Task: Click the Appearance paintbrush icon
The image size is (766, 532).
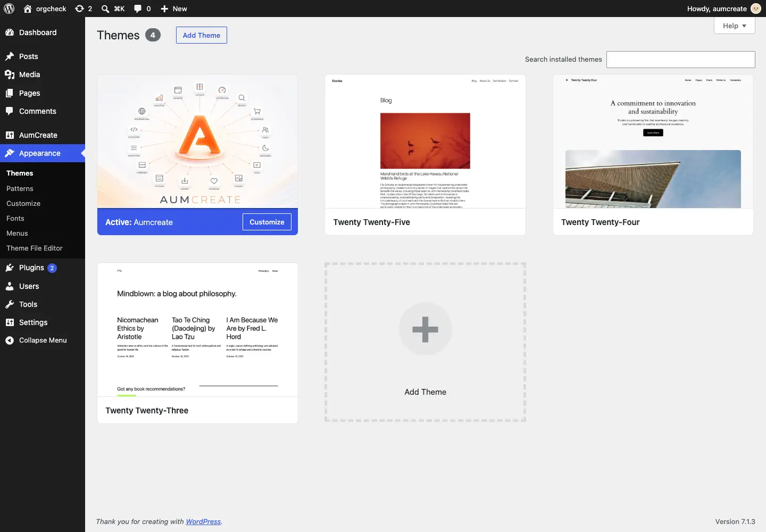Action: click(10, 153)
